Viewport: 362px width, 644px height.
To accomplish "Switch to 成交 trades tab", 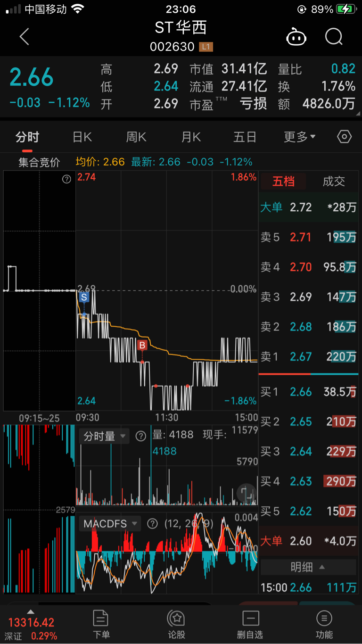I will click(x=334, y=182).
